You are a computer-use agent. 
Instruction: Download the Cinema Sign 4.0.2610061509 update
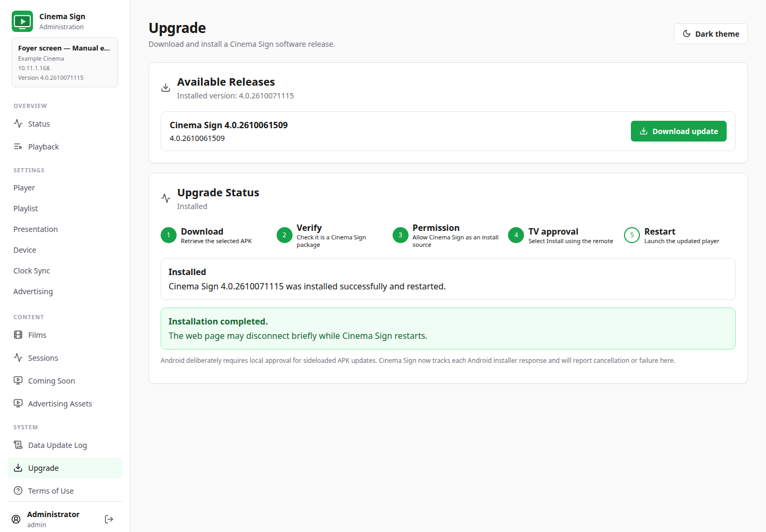click(x=679, y=131)
